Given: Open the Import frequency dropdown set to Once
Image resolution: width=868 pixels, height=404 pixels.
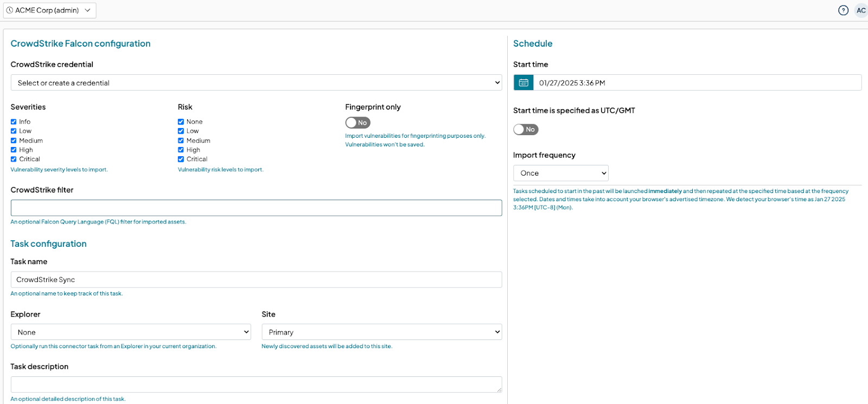Looking at the screenshot, I should [560, 173].
